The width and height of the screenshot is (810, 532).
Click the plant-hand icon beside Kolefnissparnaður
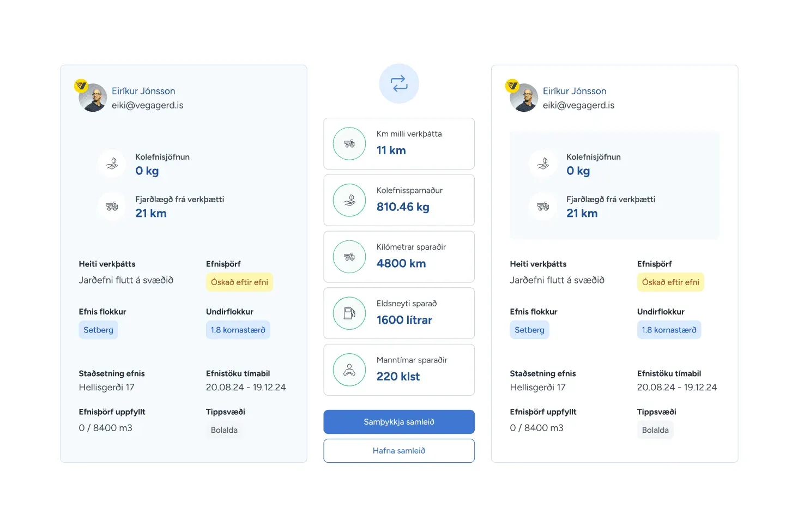click(349, 200)
